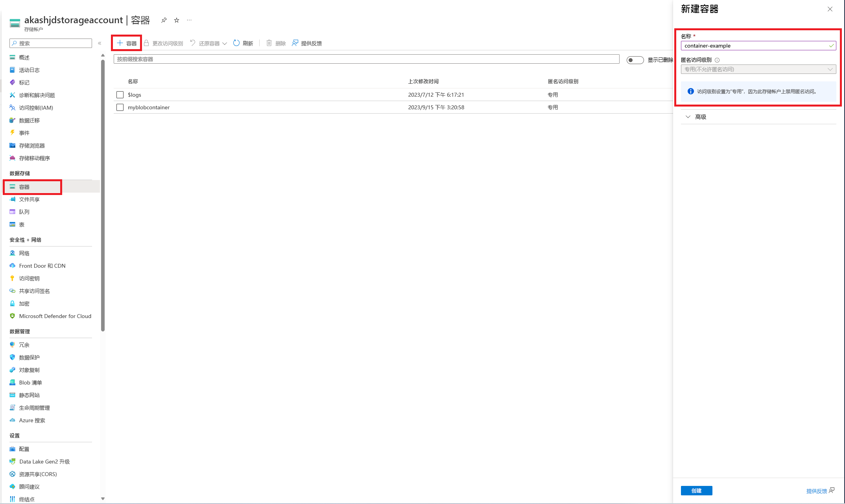Toggle 显示已删除 switch
The width and height of the screenshot is (845, 504).
click(635, 60)
